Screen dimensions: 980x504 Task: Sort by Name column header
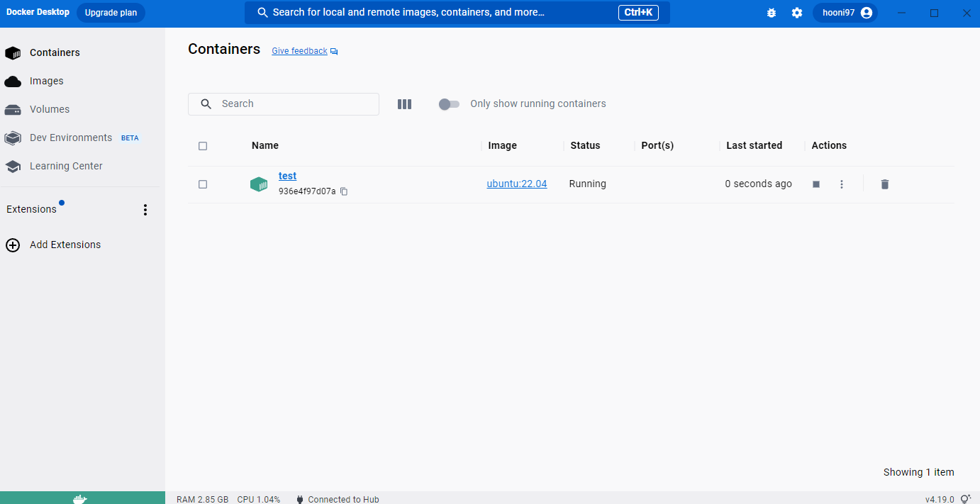tap(265, 145)
